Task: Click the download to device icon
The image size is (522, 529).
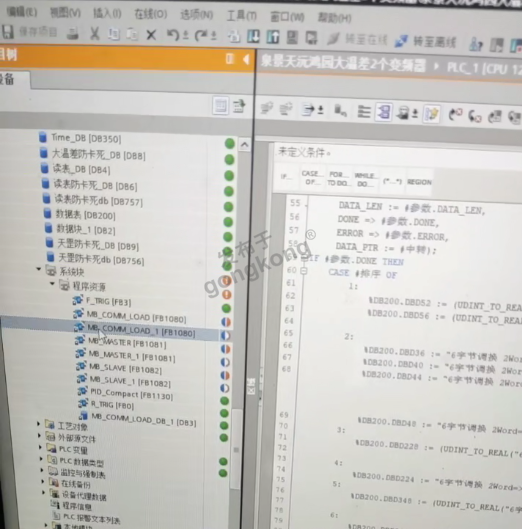Action: pyautogui.click(x=253, y=36)
